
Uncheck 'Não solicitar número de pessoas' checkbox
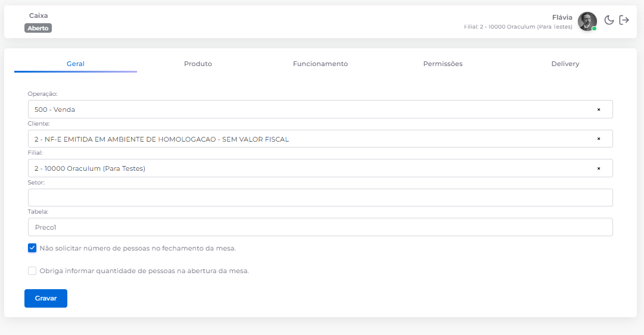pyautogui.click(x=32, y=248)
